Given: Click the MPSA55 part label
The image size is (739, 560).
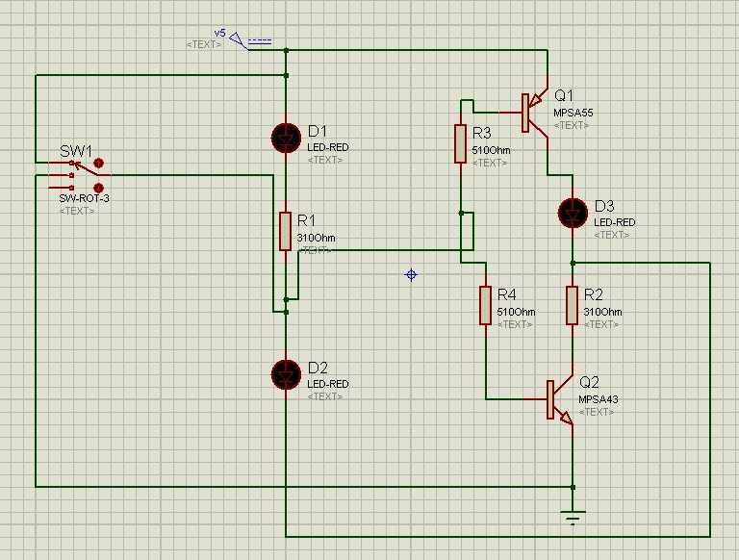Looking at the screenshot, I should (x=573, y=113).
